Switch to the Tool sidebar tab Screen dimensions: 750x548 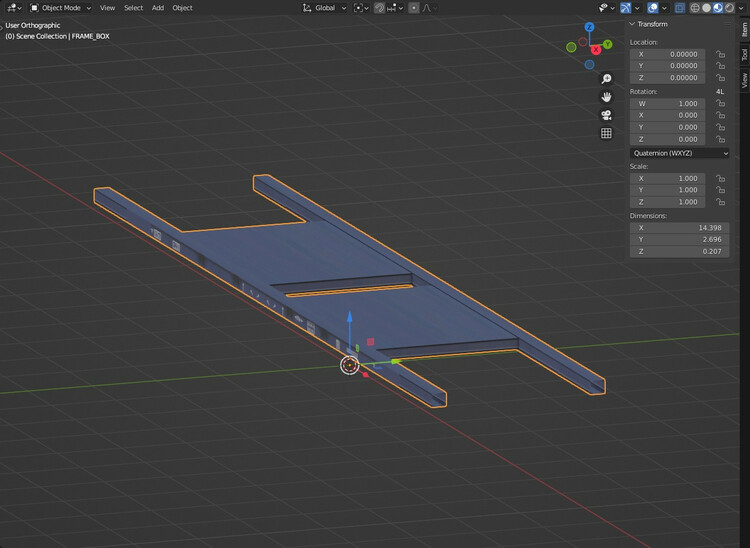point(744,54)
